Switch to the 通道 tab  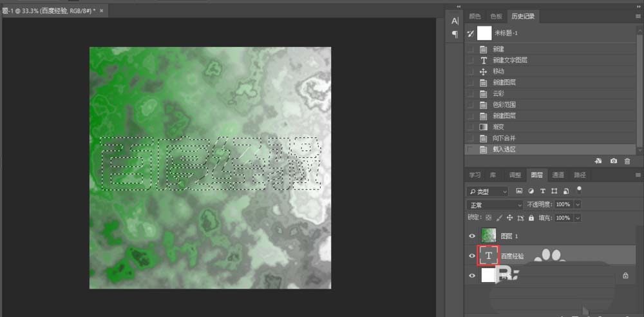558,175
